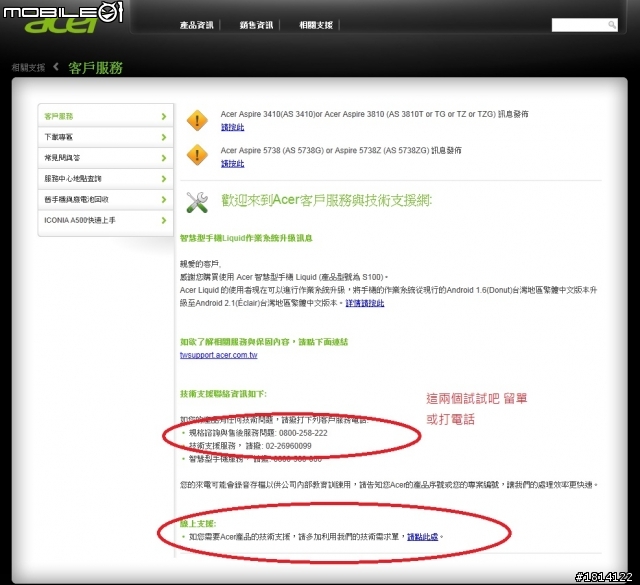Click Acer Aspire 5738 notice text
640x585 pixels.
(341, 150)
